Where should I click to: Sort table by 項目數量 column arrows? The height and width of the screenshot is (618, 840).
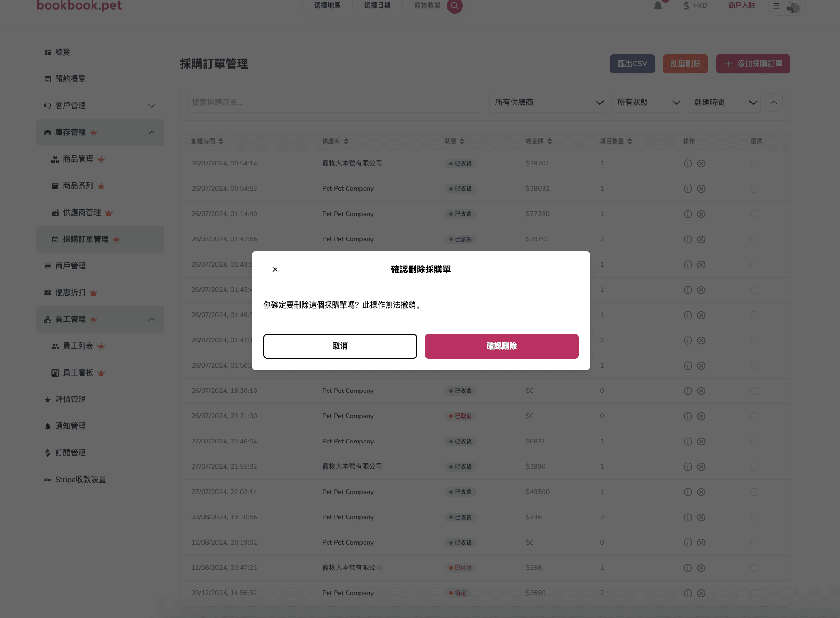630,141
